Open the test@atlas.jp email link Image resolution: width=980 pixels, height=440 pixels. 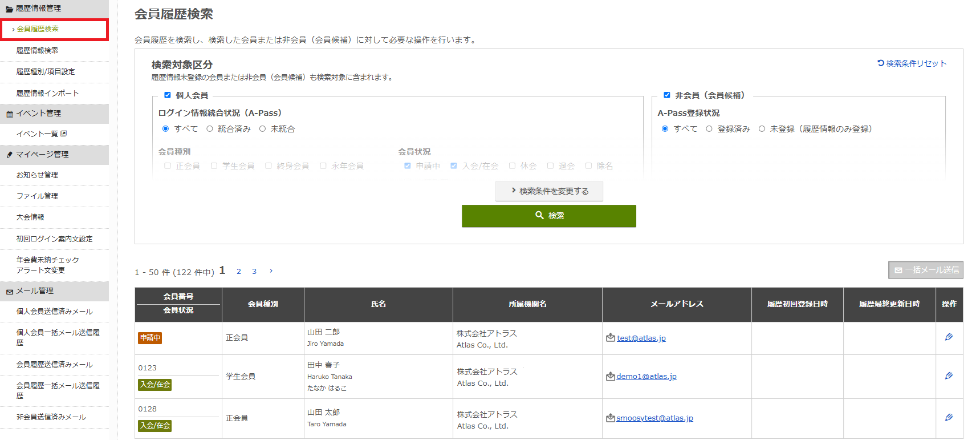coord(641,338)
